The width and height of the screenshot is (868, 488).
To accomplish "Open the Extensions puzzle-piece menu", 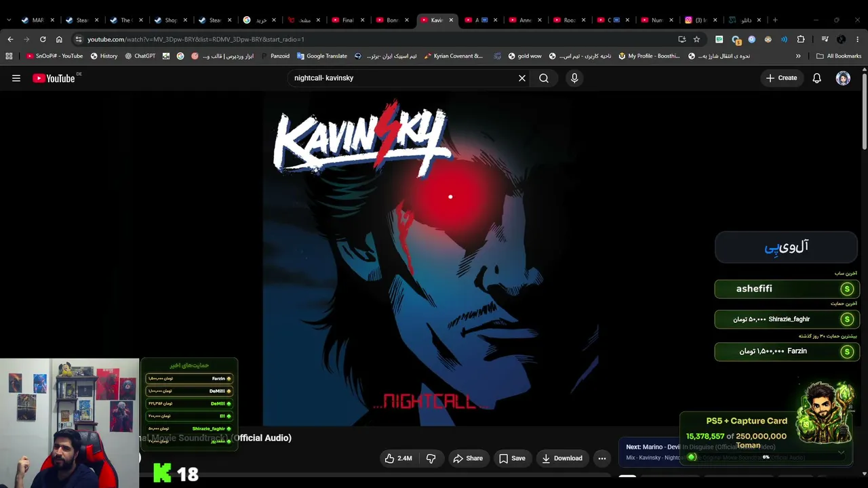I will click(x=801, y=39).
